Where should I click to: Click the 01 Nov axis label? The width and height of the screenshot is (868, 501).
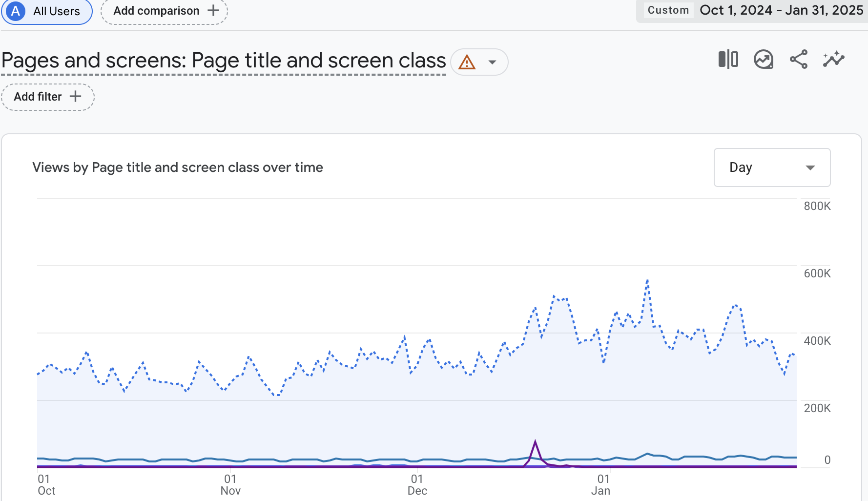click(230, 485)
